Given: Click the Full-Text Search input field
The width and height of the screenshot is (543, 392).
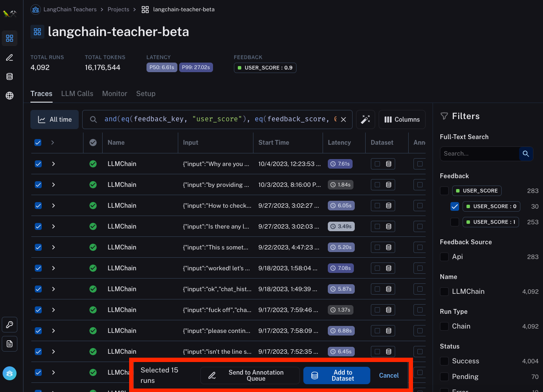Looking at the screenshot, I should (x=480, y=153).
